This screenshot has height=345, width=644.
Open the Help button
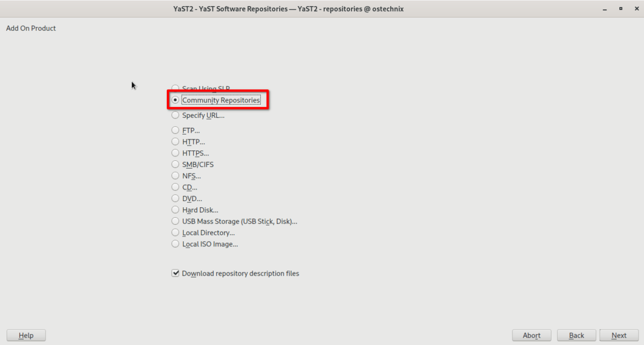[26, 335]
